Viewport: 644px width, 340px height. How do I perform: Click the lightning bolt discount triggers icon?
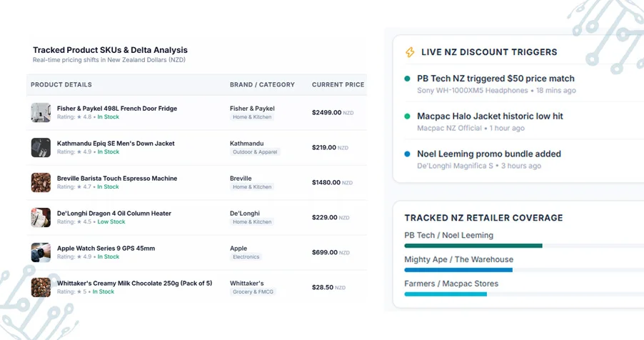click(410, 52)
